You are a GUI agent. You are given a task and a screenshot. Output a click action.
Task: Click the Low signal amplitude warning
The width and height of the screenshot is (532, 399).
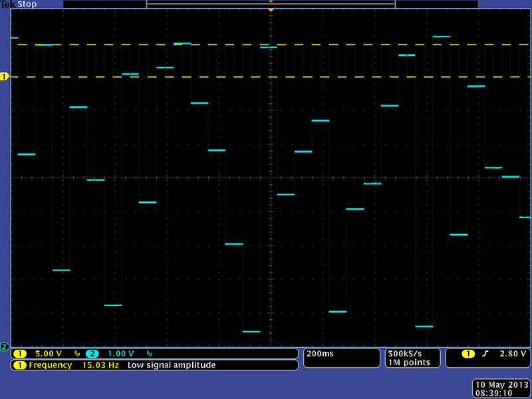coord(172,365)
